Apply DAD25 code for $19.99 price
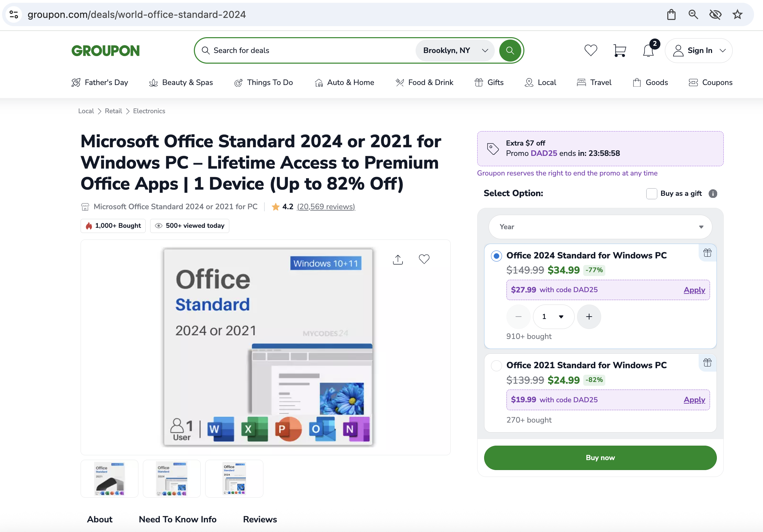Viewport: 763px width, 532px height. 694,400
